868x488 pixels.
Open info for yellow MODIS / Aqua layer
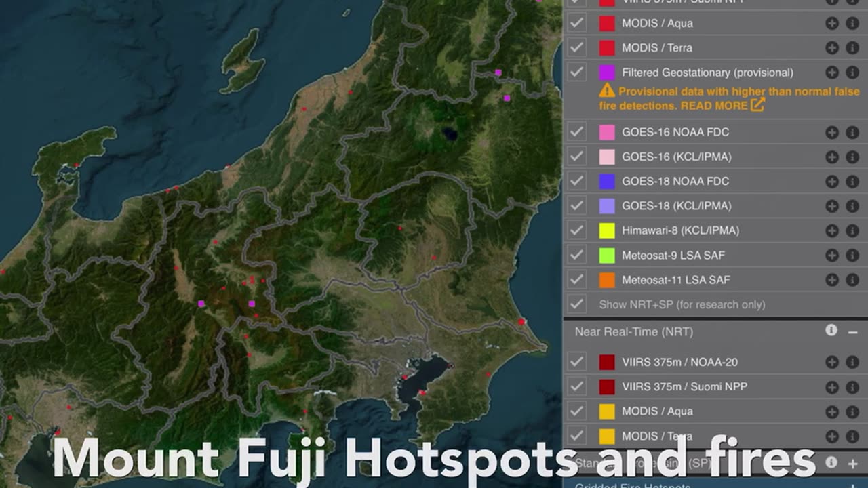pyautogui.click(x=852, y=411)
